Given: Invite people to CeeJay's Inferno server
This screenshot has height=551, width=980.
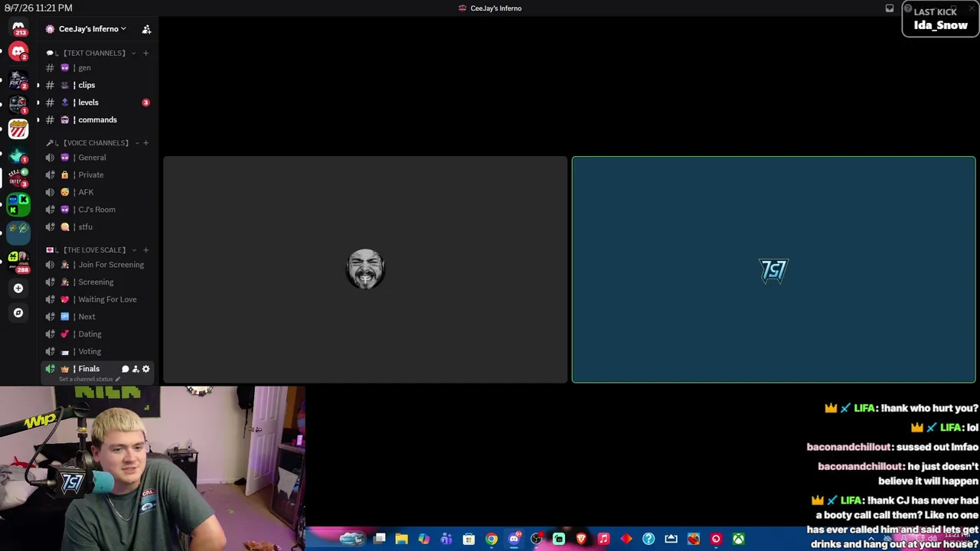Looking at the screenshot, I should (146, 29).
